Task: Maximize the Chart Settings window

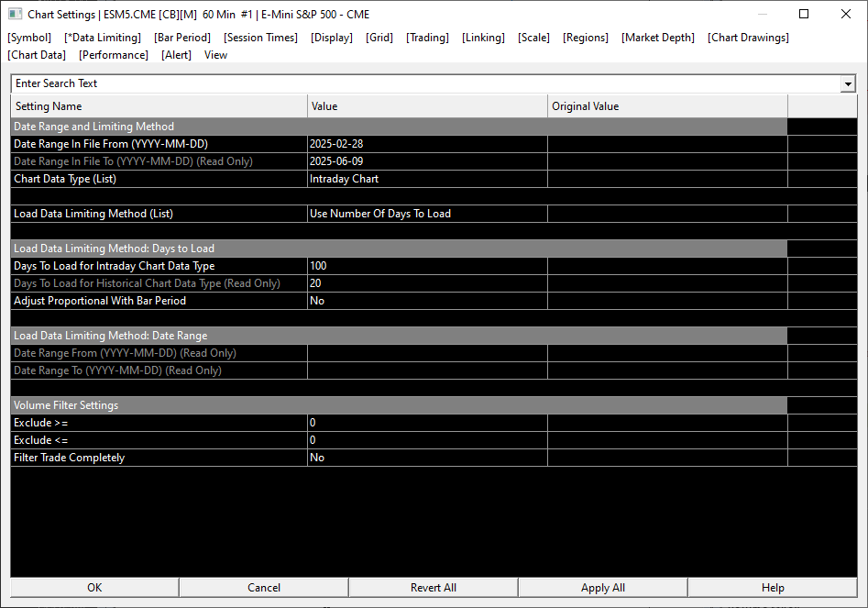Action: [x=804, y=14]
